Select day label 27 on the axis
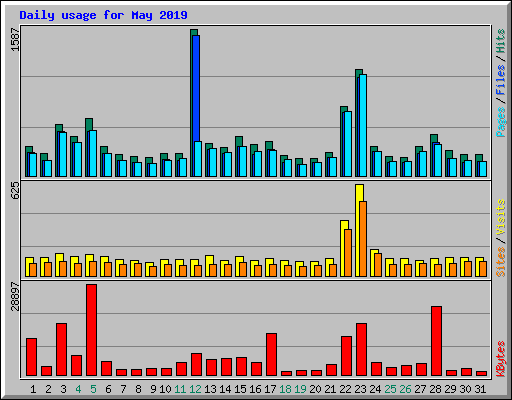 420,389
